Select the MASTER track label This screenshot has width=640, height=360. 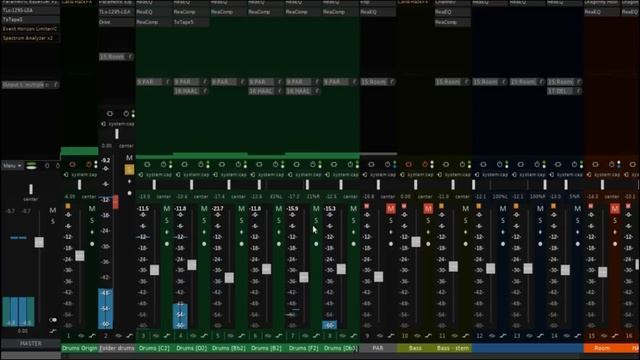tap(31, 344)
